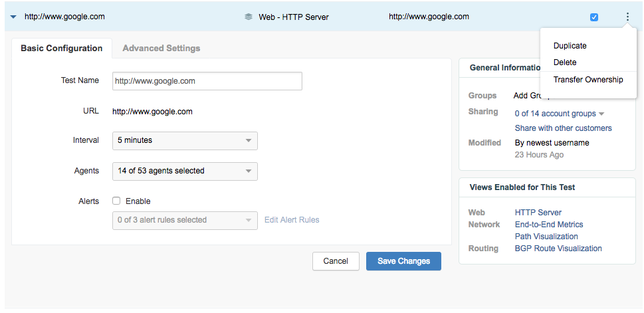
Task: Open the HTTP Server view link
Action: (538, 213)
